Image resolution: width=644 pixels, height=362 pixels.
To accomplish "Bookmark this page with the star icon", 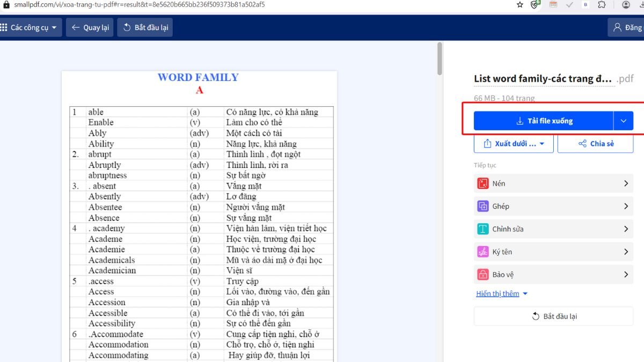I will click(x=519, y=5).
